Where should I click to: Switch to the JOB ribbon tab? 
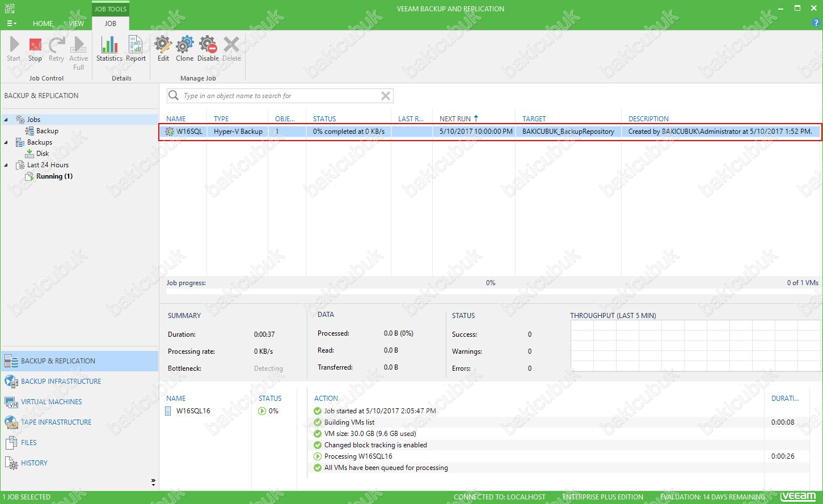point(111,24)
